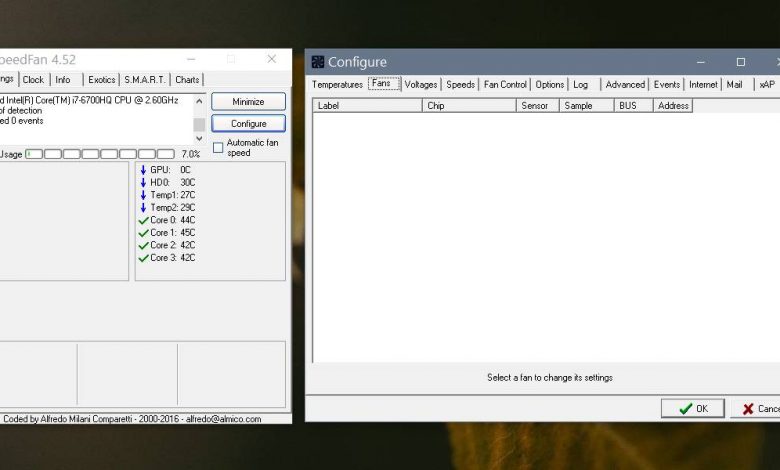The height and width of the screenshot is (470, 780).
Task: Click the green checkmark beside Core 1
Action: pos(143,233)
